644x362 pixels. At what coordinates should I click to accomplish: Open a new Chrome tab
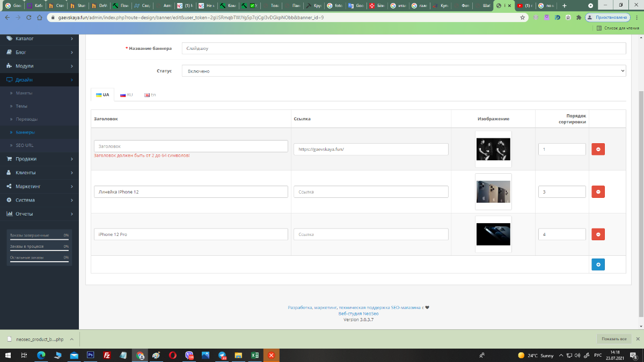pyautogui.click(x=564, y=5)
